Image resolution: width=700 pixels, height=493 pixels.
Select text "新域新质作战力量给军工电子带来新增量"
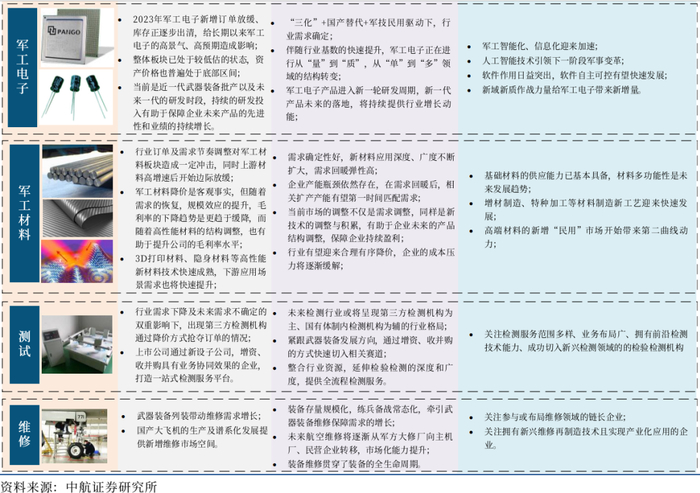[562, 90]
